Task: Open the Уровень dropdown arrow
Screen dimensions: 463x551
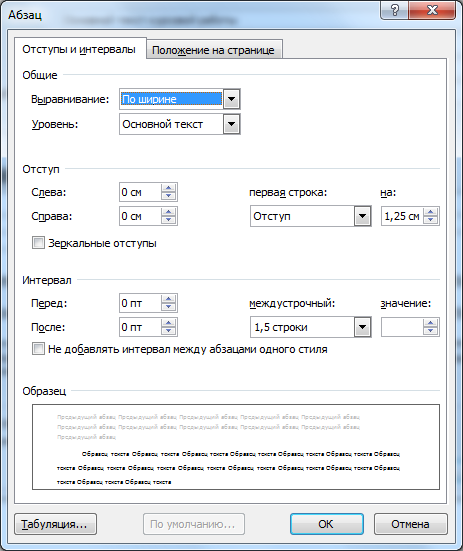Action: (232, 124)
